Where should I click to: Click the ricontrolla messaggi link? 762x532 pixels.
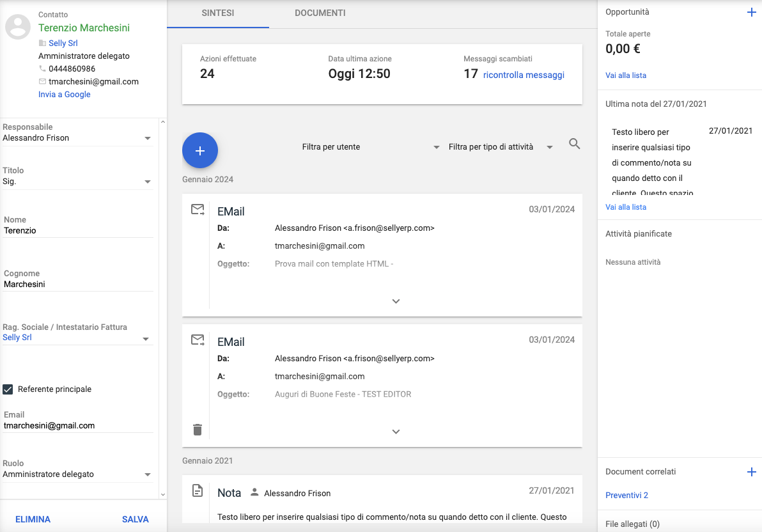(x=524, y=75)
